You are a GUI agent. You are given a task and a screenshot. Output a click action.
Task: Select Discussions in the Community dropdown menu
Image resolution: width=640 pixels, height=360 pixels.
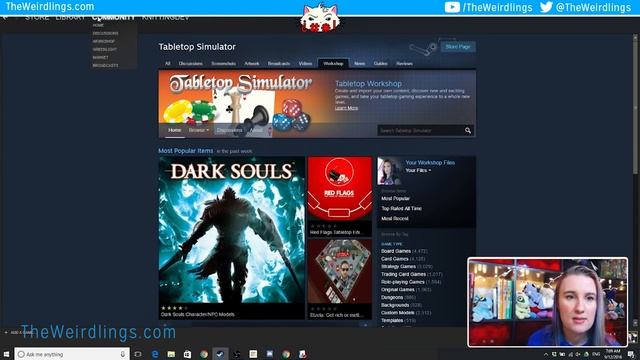(105, 33)
